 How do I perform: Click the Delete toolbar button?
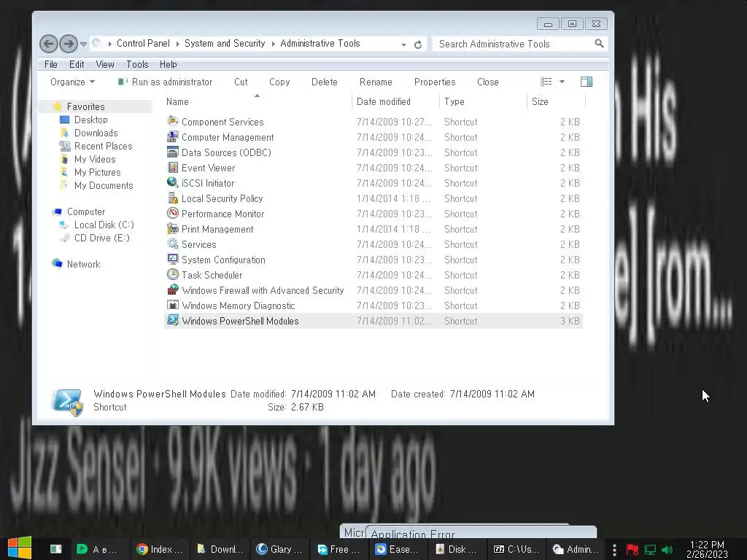[x=325, y=82]
